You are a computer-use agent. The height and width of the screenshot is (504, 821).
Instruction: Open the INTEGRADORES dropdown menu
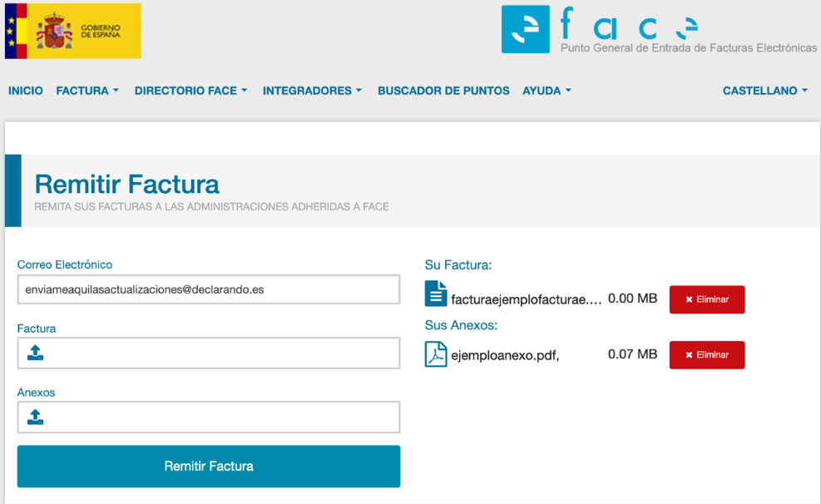pos(312,91)
